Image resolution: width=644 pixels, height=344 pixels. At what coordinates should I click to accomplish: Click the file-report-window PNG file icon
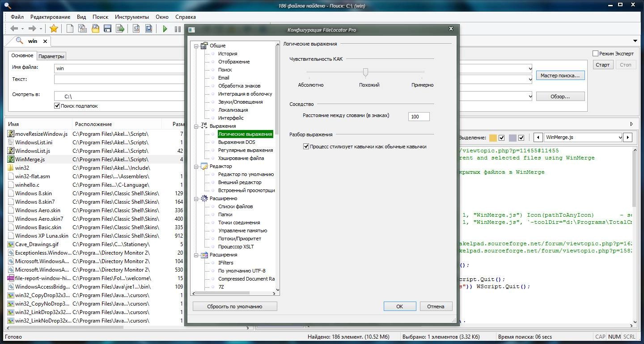(11, 278)
